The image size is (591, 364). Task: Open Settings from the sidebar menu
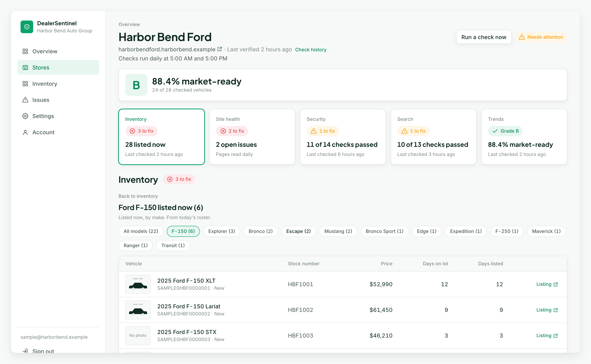tap(58, 116)
